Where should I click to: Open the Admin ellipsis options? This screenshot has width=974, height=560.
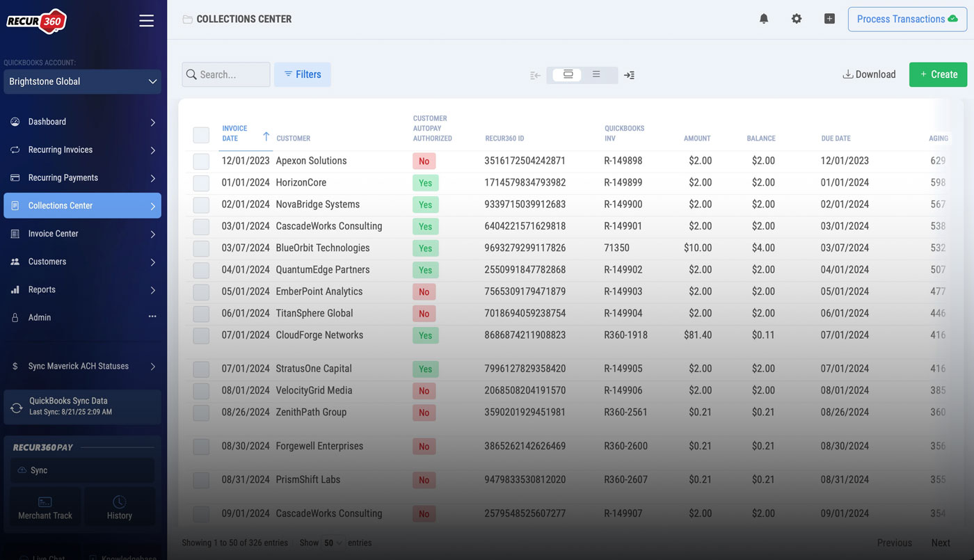(x=152, y=317)
